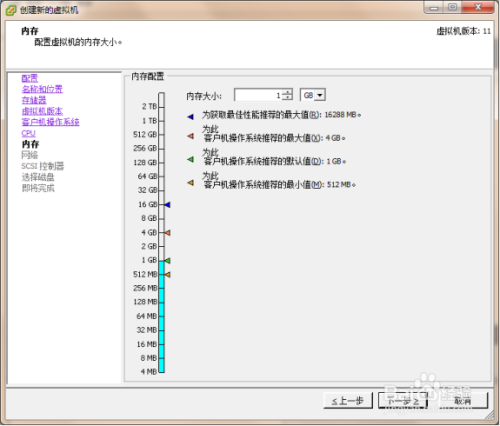Click the 16 MB scale label

147,344
